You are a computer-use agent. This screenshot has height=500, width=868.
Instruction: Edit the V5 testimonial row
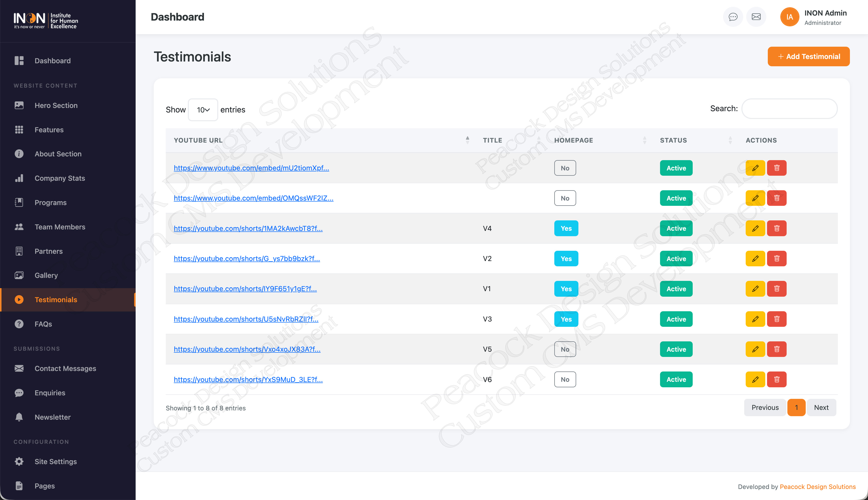click(x=755, y=349)
